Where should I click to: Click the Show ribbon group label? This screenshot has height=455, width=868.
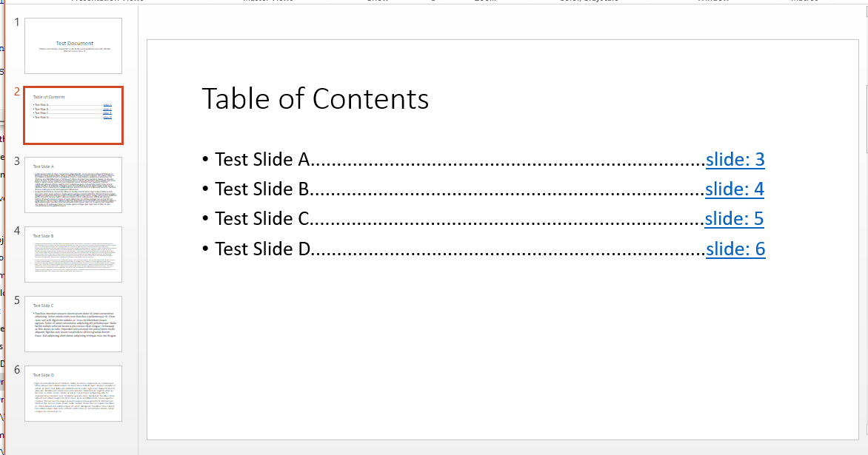pyautogui.click(x=377, y=1)
